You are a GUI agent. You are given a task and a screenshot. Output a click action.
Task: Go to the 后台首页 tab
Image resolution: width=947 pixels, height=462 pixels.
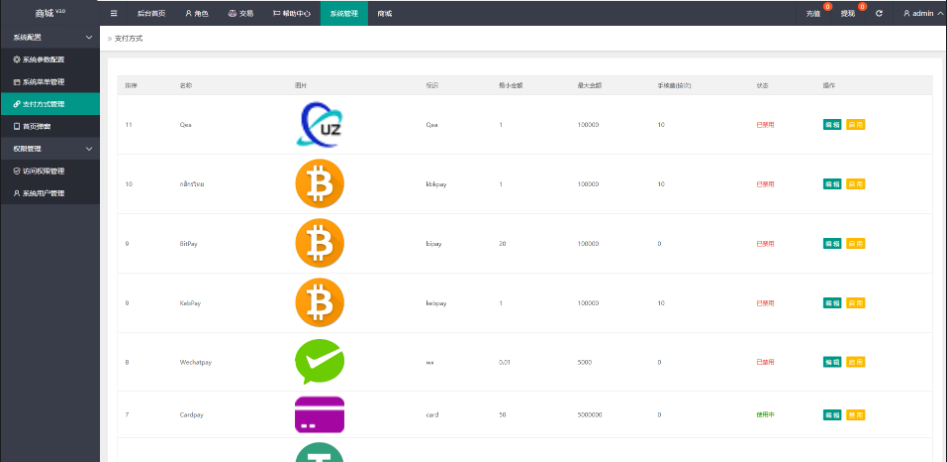(x=151, y=13)
